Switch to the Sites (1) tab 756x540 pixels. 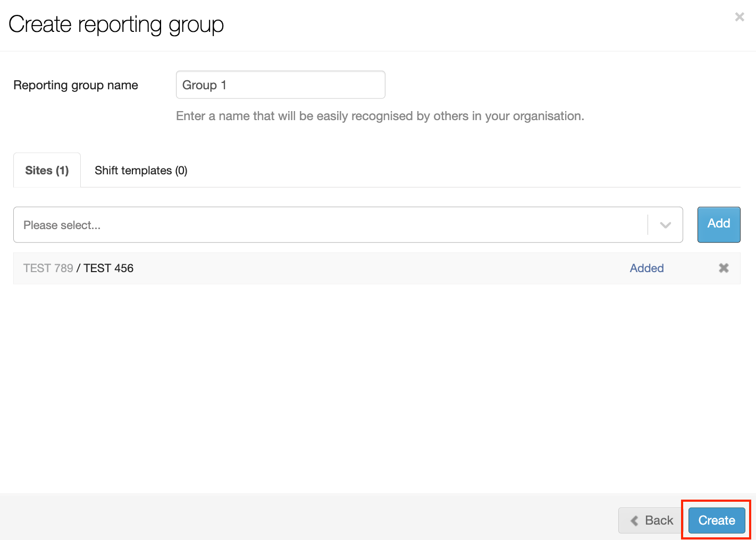47,171
